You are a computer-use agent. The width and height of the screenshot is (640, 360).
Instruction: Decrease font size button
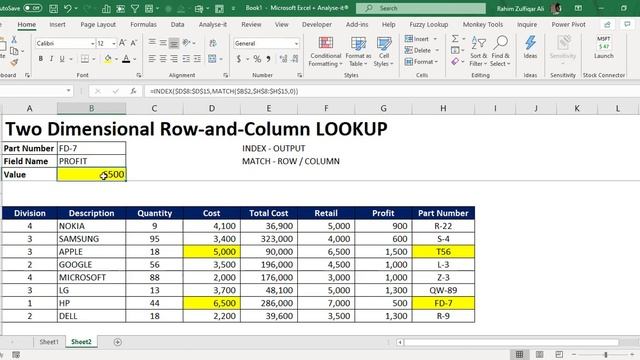coord(133,43)
